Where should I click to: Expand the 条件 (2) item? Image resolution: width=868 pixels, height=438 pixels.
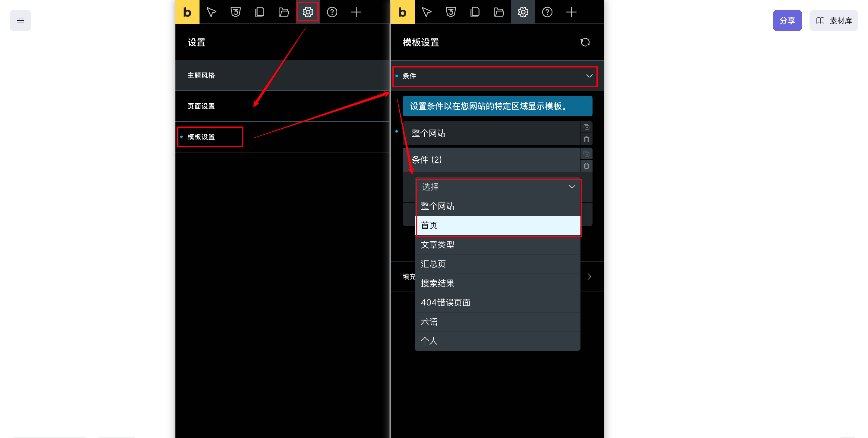pos(491,160)
